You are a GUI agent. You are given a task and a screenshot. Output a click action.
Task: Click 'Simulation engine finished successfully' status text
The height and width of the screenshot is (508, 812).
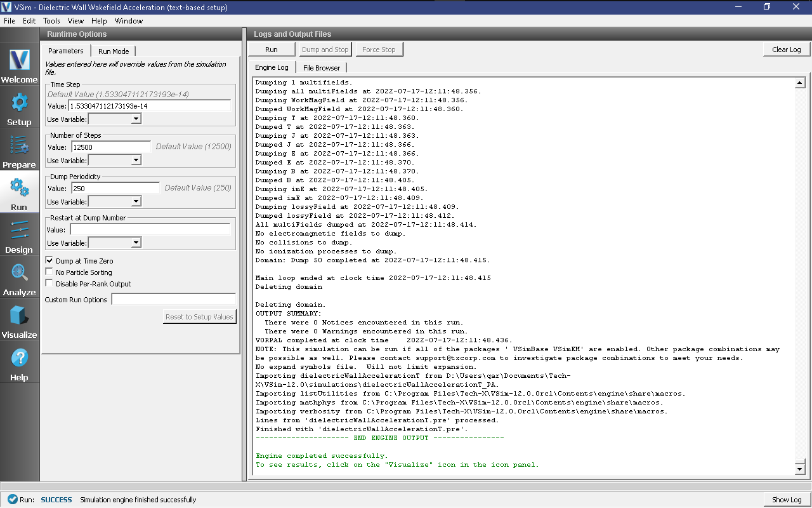tap(138, 500)
